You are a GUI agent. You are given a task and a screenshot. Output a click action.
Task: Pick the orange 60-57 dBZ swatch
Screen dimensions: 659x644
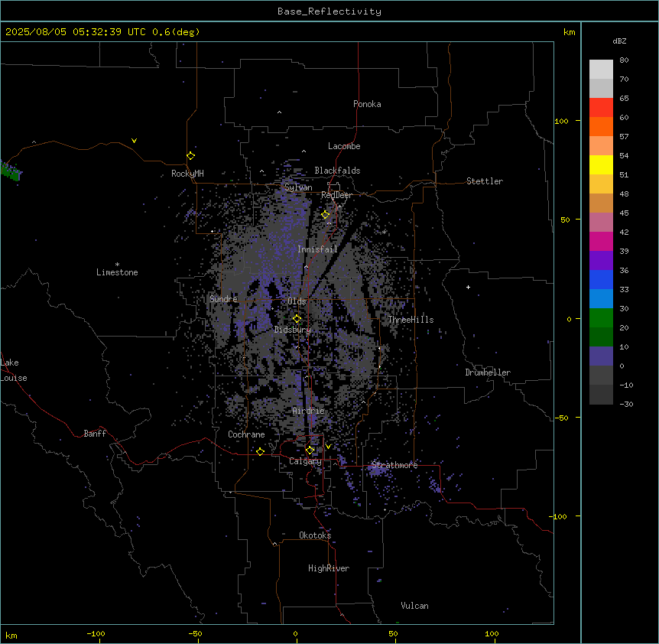pos(601,127)
